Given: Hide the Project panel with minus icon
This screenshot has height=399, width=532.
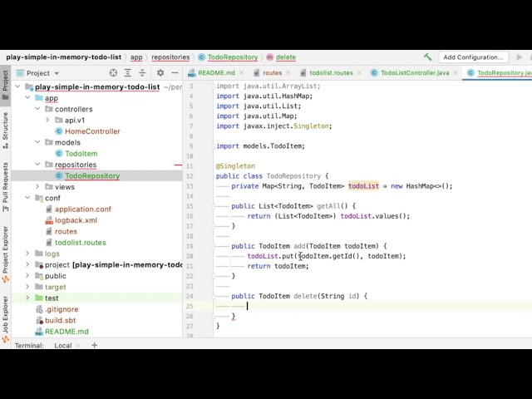Looking at the screenshot, I should click(x=175, y=73).
